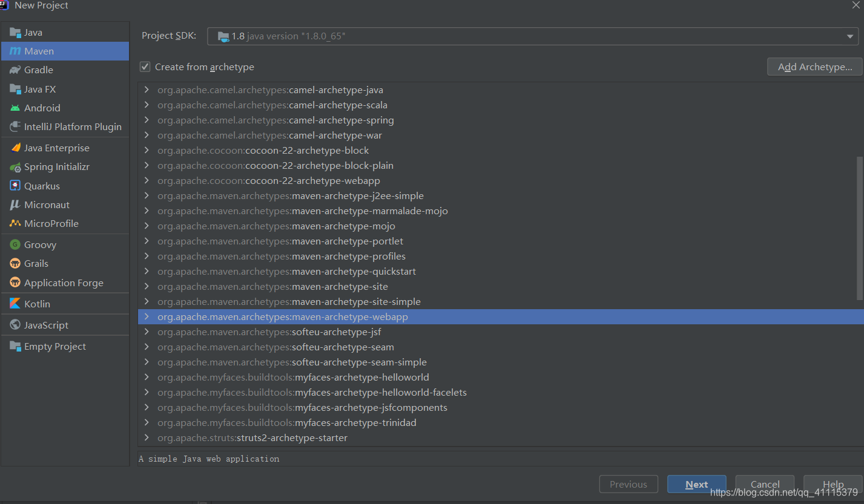Click the Next button
Screen dimensions: 864x504
pos(696,484)
